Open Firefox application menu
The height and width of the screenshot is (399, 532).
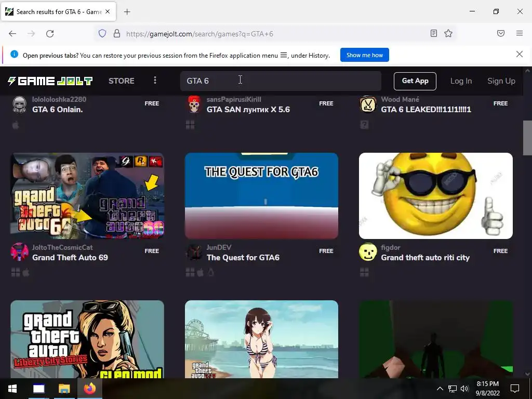[x=520, y=33]
